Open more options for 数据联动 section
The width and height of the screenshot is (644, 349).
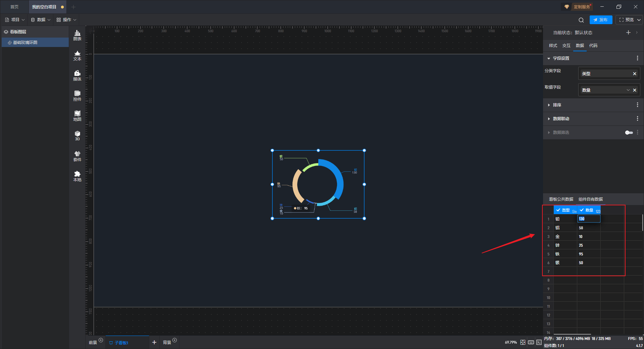pos(637,119)
